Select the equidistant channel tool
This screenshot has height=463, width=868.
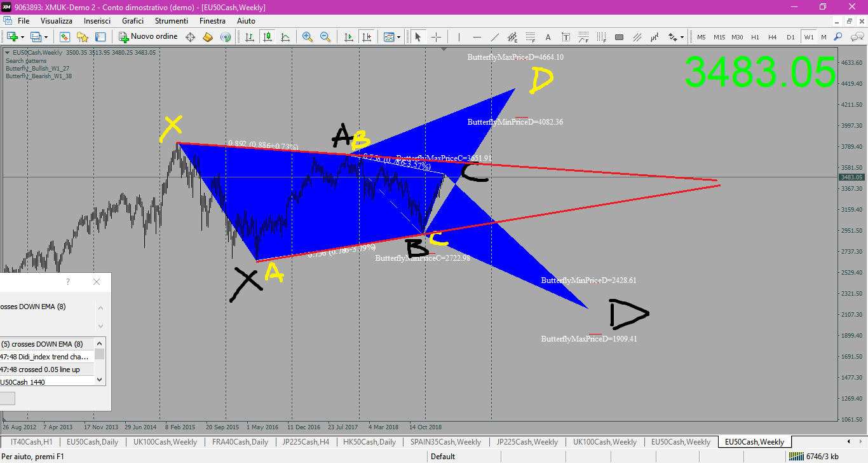point(512,37)
